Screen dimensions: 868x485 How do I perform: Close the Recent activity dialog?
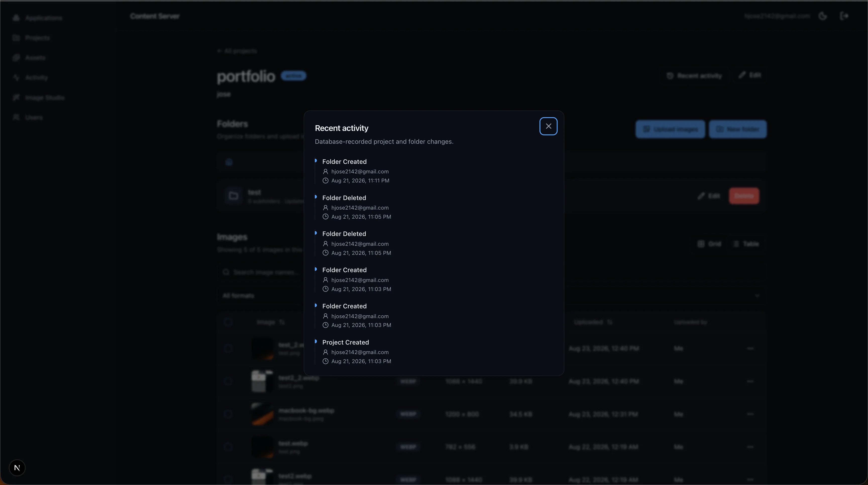click(x=548, y=126)
